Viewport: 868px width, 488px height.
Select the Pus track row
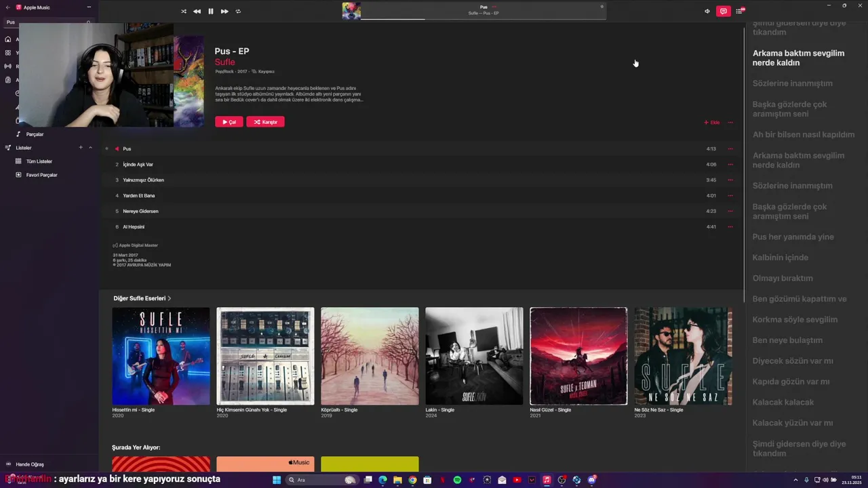420,149
